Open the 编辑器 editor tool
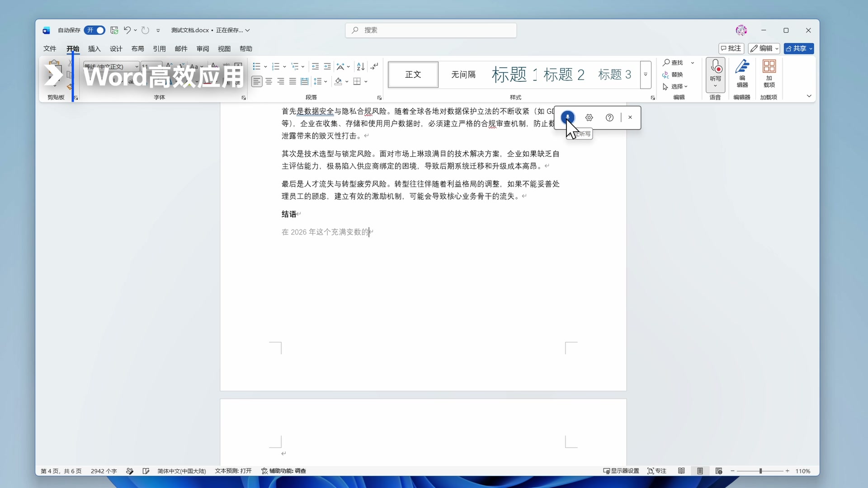The width and height of the screenshot is (868, 488). pyautogui.click(x=742, y=74)
